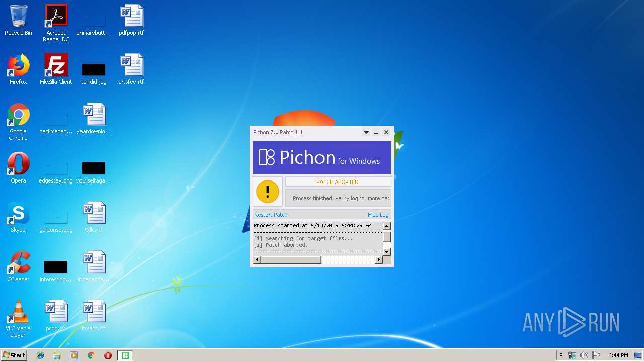The width and height of the screenshot is (644, 362).
Task: Click the network tray icon
Action: (572, 355)
